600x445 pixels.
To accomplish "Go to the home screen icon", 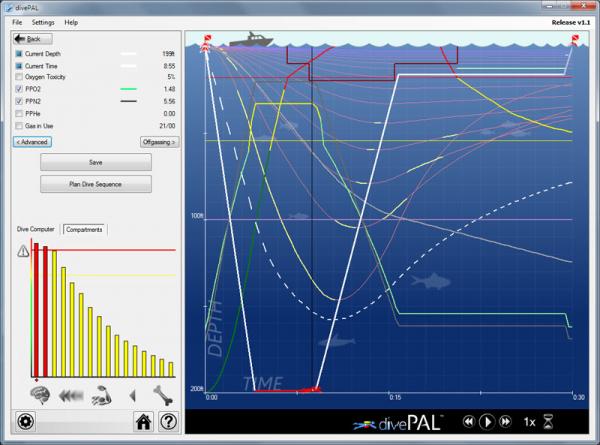I will tap(143, 421).
